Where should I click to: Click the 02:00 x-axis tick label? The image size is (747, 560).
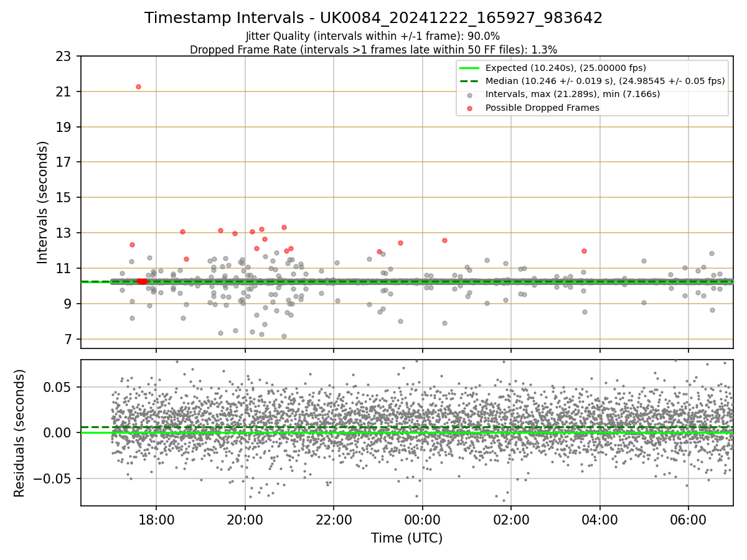pos(511,519)
